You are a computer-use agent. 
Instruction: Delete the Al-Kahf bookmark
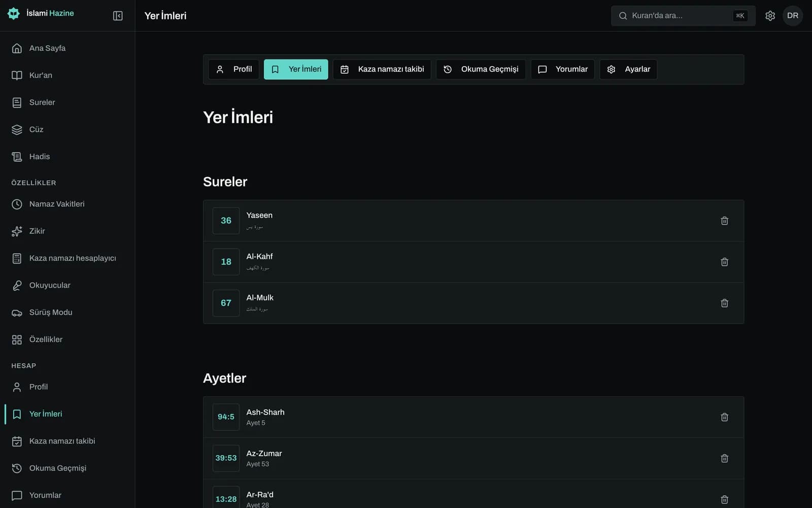pyautogui.click(x=724, y=262)
